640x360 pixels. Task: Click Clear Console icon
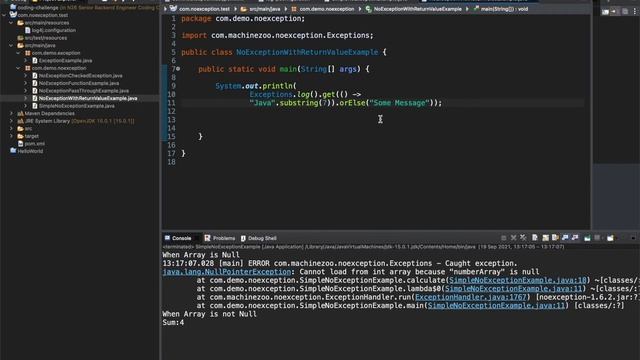coord(535,238)
